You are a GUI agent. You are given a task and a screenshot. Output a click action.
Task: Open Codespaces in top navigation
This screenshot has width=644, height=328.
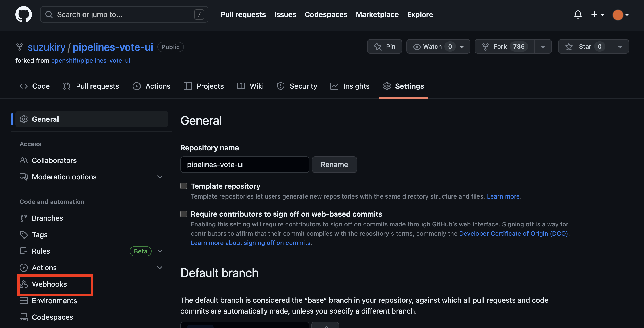pyautogui.click(x=326, y=14)
